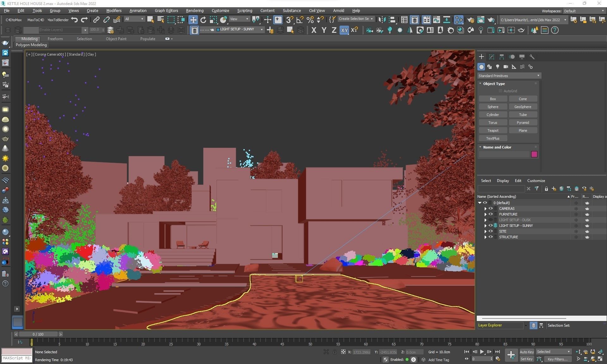Click the Undo arrow icon
The width and height of the screenshot is (607, 364).
pyautogui.click(x=75, y=20)
